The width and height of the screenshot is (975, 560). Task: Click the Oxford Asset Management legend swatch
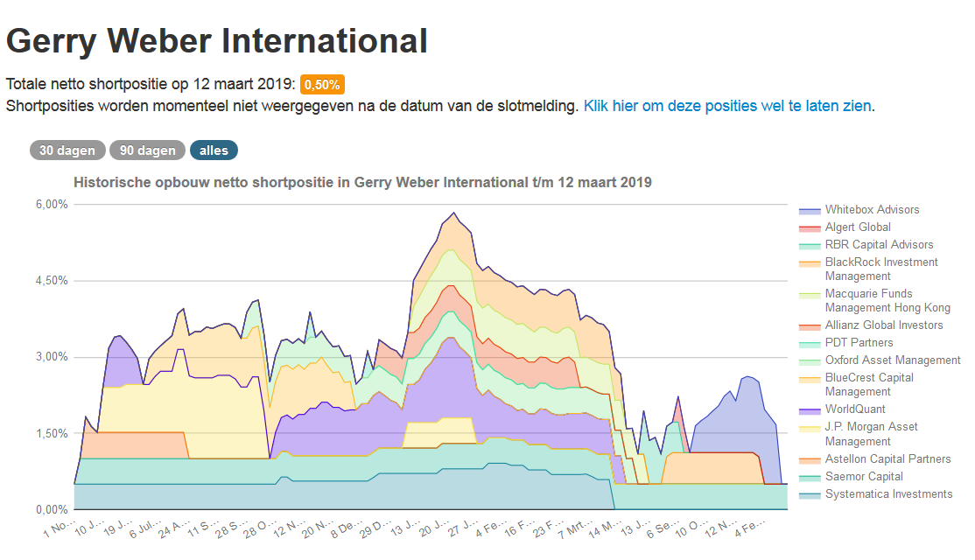pos(810,360)
